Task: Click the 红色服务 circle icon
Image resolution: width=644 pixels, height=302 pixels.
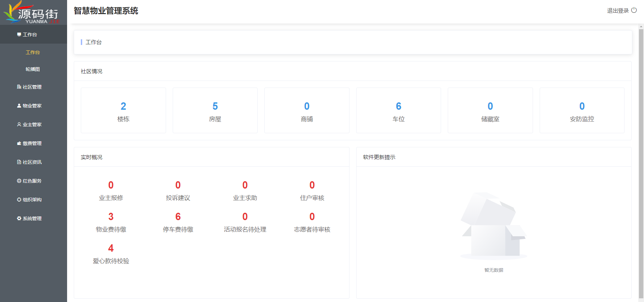Action: click(x=19, y=181)
